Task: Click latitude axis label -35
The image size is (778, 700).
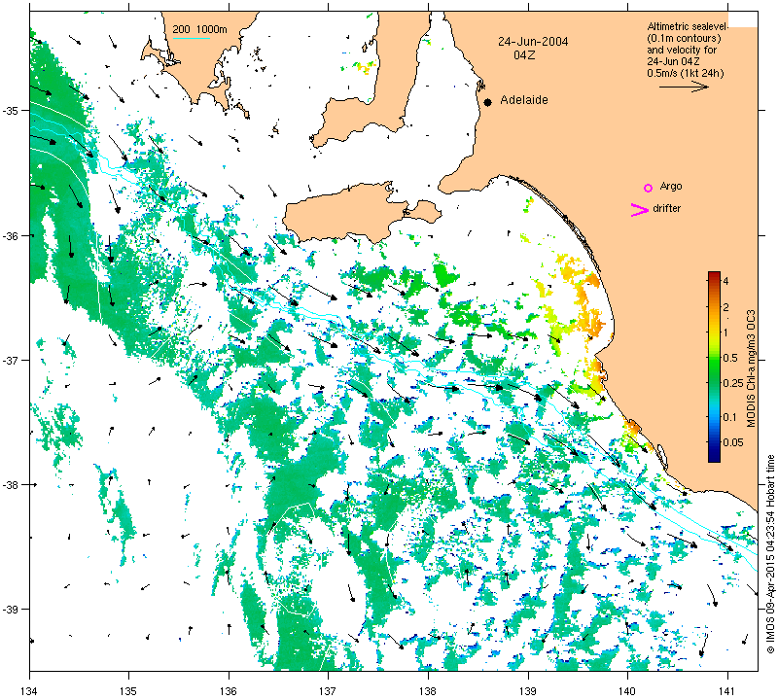Action: tap(11, 110)
